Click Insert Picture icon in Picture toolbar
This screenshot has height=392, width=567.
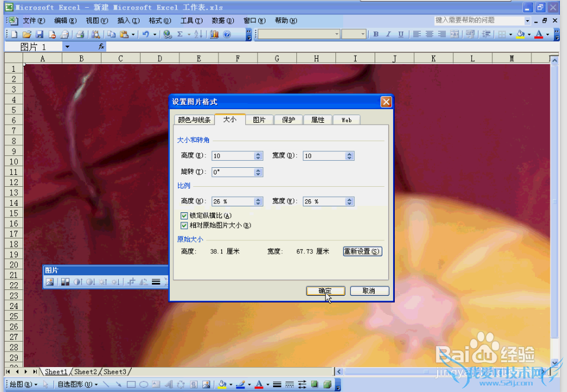pos(49,282)
